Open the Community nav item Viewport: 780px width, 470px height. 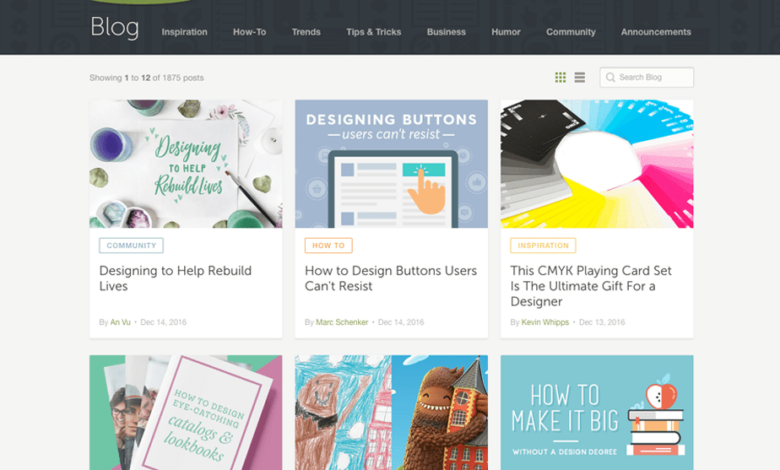570,32
